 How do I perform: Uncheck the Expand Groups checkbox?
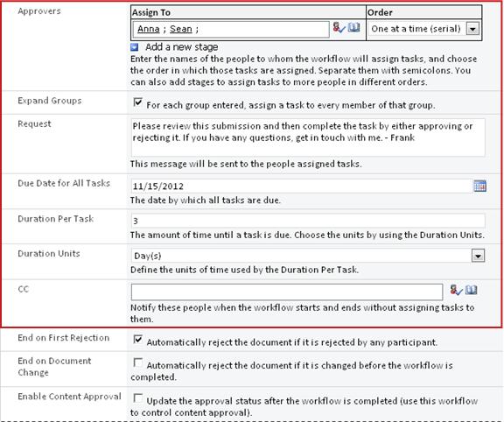click(138, 102)
